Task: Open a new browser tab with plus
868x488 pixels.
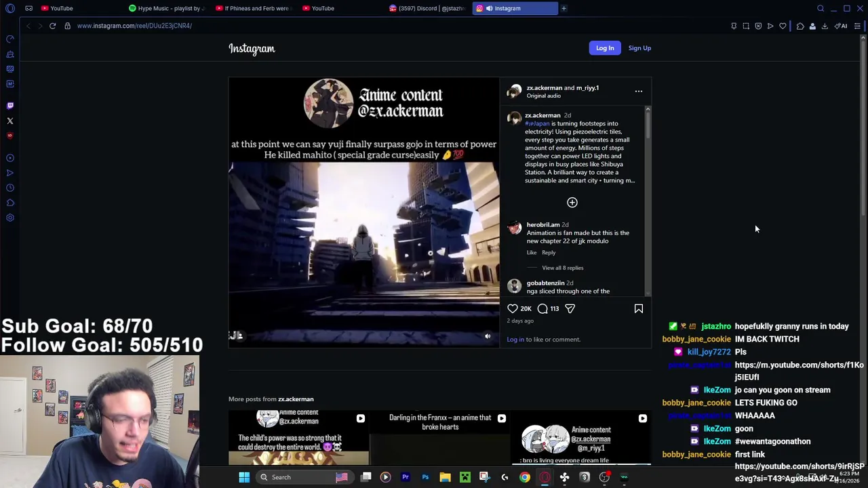Action: 564,8
